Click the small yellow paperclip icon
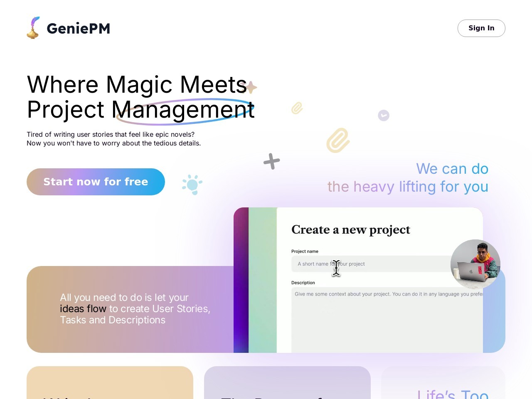The width and height of the screenshot is (532, 399). (297, 108)
